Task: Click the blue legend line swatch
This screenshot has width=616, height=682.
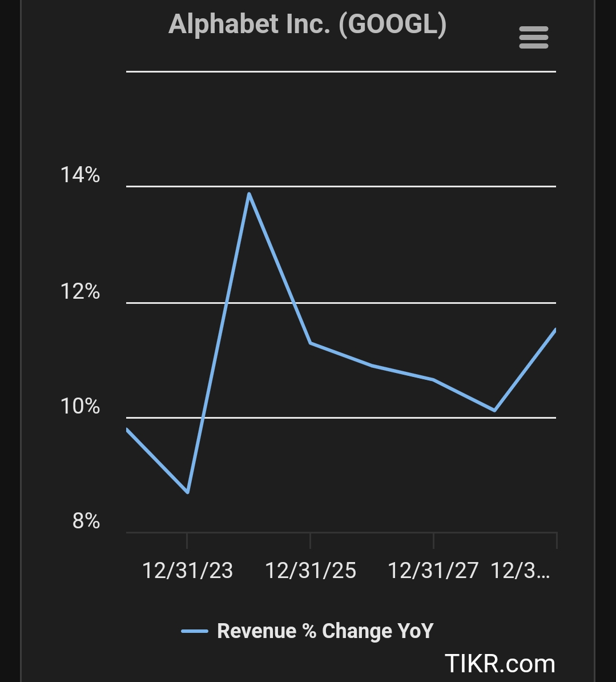Action: click(x=195, y=631)
